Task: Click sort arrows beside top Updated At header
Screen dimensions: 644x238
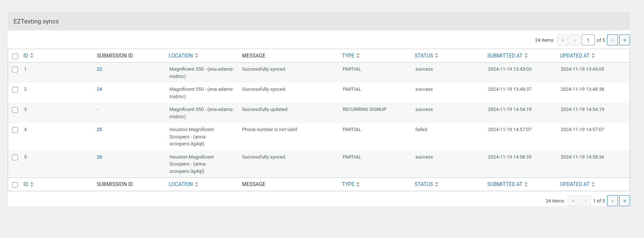Action: click(593, 56)
